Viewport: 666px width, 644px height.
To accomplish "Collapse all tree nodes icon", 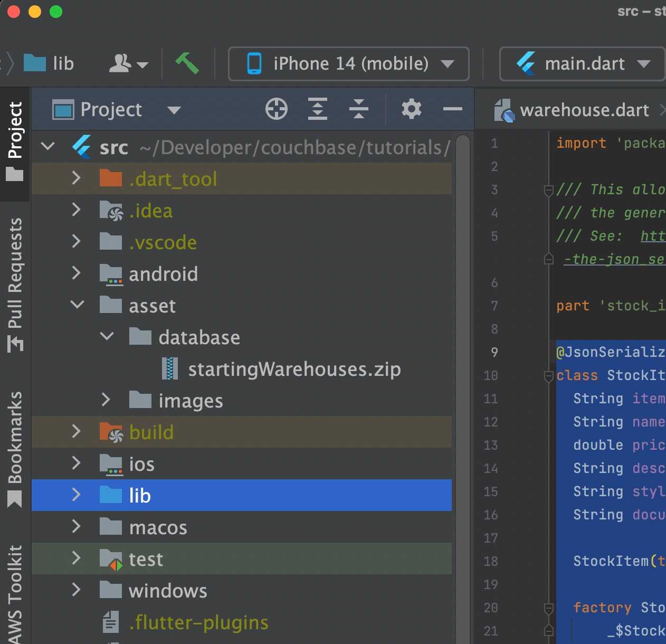I will point(359,109).
